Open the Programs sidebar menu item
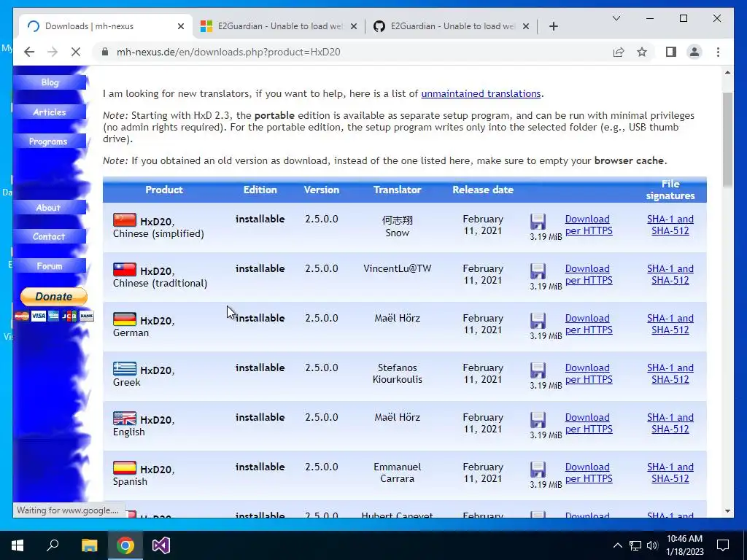 50,141
